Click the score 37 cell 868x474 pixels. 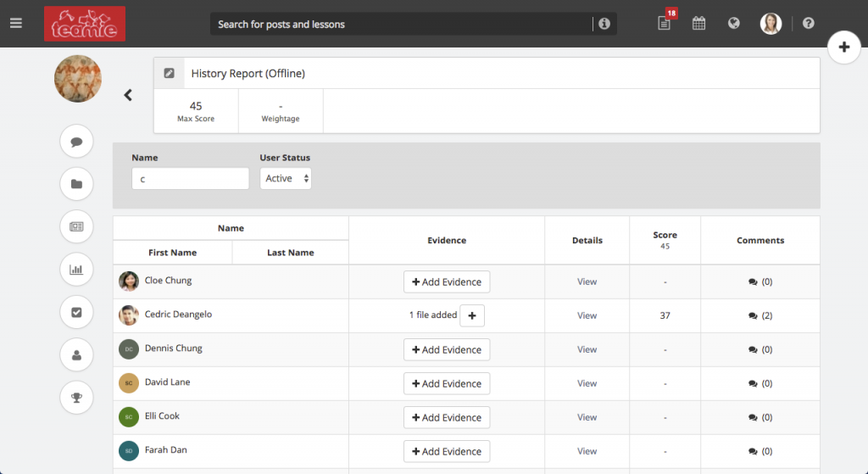tap(665, 315)
